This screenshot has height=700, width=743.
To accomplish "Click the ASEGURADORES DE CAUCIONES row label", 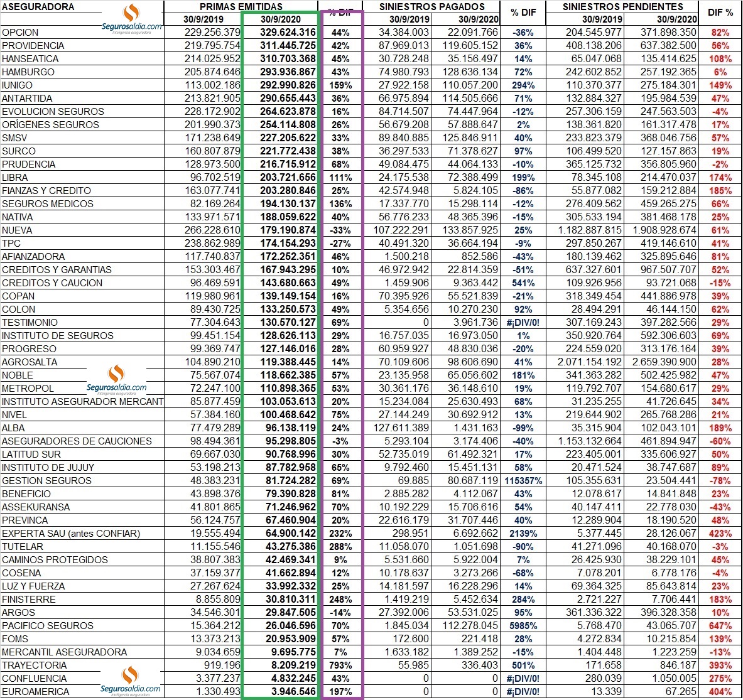I will 77,441.
